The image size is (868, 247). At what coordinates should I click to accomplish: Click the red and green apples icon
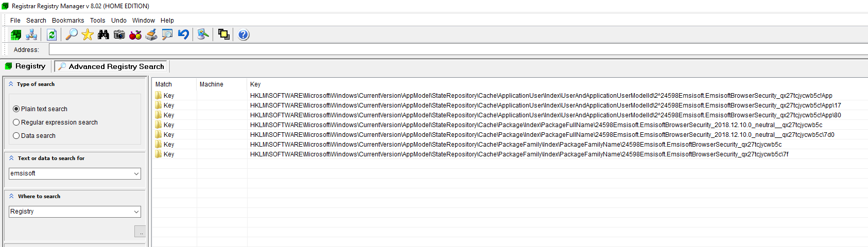pyautogui.click(x=135, y=34)
